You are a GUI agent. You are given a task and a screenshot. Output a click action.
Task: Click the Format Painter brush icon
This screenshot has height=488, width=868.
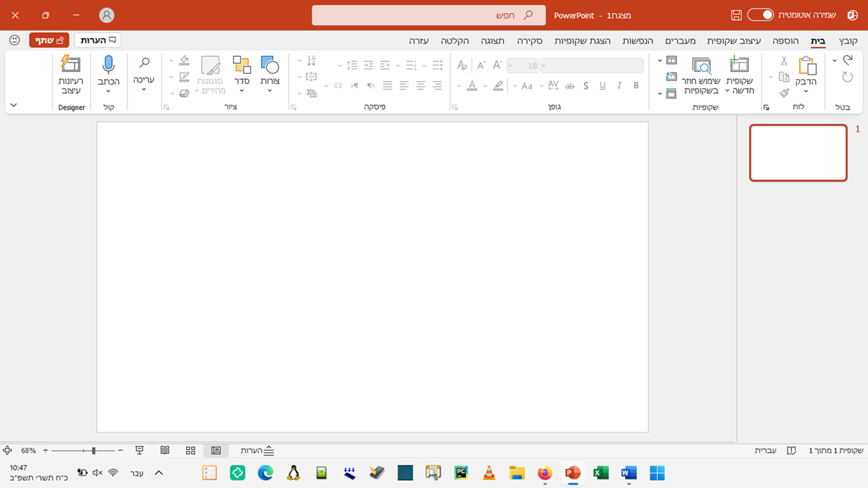pyautogui.click(x=784, y=93)
